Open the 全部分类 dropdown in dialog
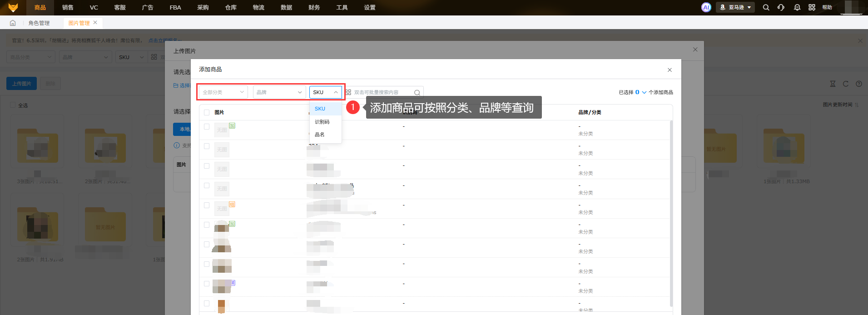Screen dimensions: 868x315 (223, 92)
